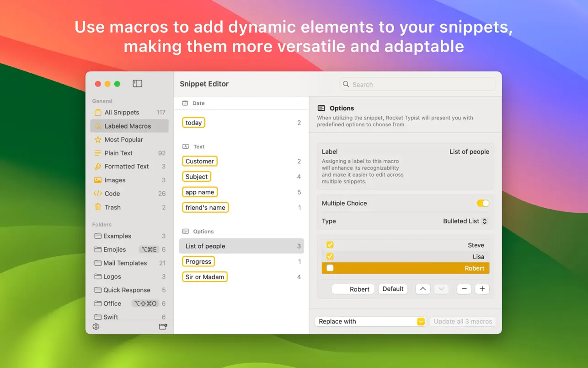Select the Code category in the sidebar
588x368 pixels.
[x=112, y=194]
